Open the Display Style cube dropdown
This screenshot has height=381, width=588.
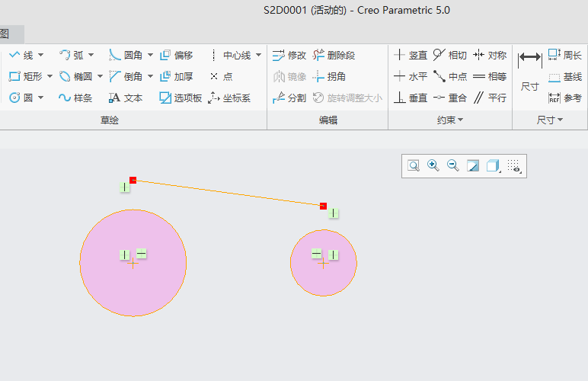493,166
